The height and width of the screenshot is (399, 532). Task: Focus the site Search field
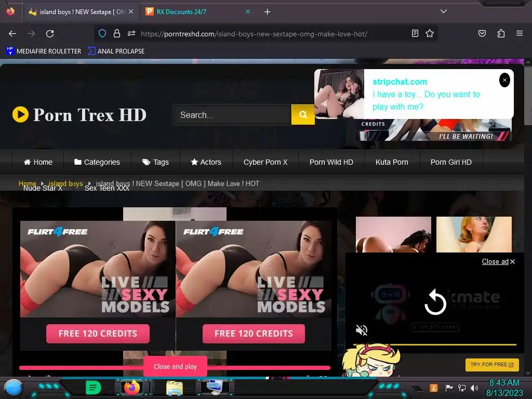232,115
